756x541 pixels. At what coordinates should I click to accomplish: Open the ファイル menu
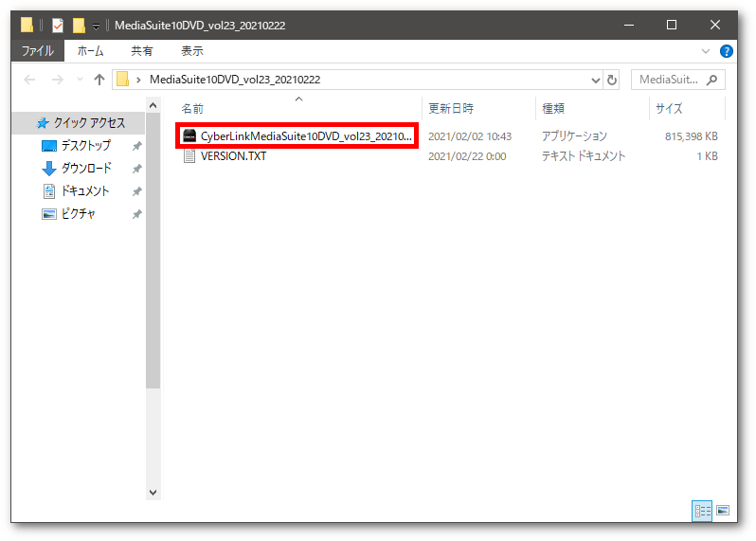(38, 50)
